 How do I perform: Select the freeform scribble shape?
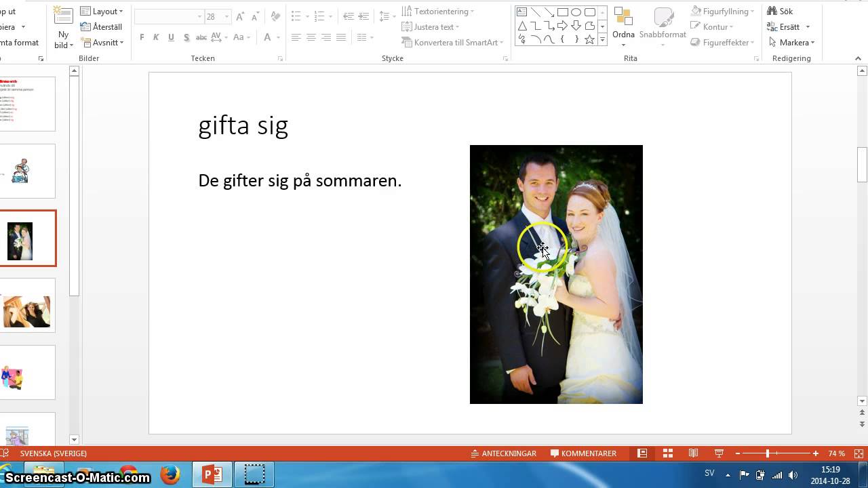tap(521, 39)
